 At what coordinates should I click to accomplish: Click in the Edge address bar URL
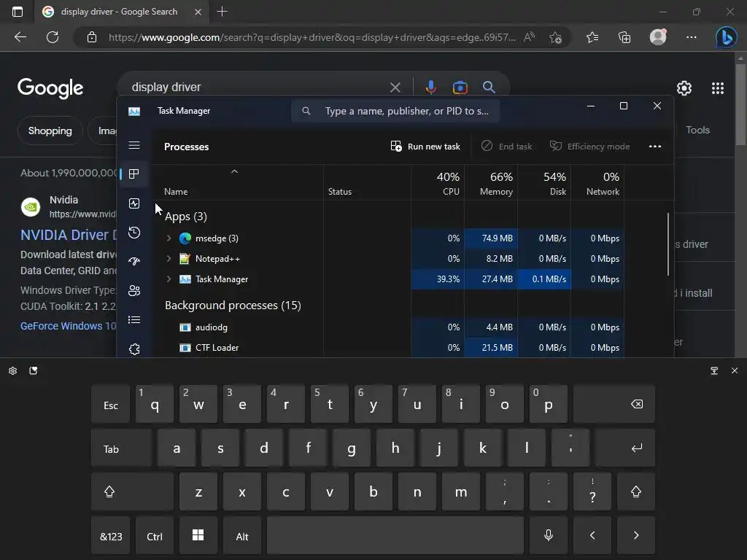coord(312,37)
